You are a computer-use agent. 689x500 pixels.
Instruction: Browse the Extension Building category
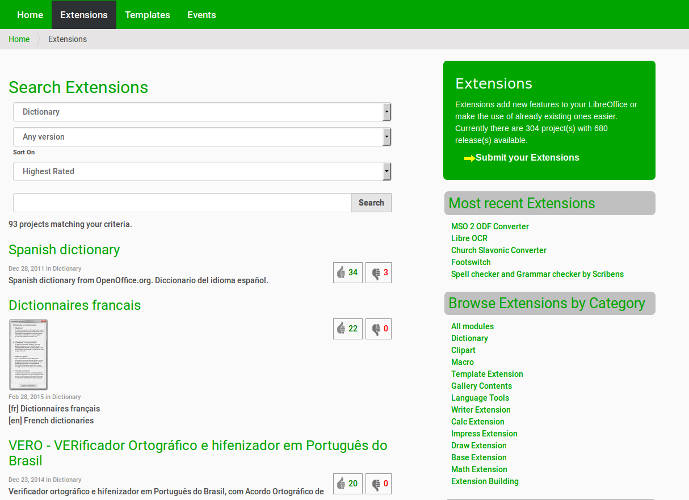pyautogui.click(x=485, y=481)
